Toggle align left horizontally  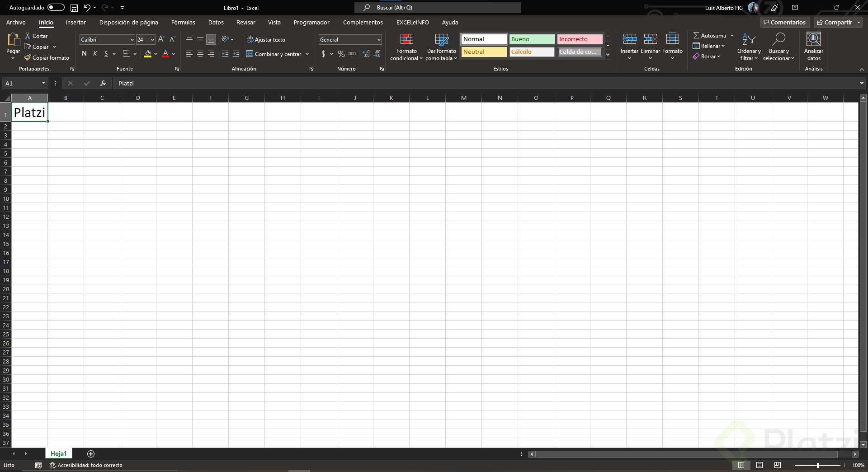pyautogui.click(x=189, y=54)
